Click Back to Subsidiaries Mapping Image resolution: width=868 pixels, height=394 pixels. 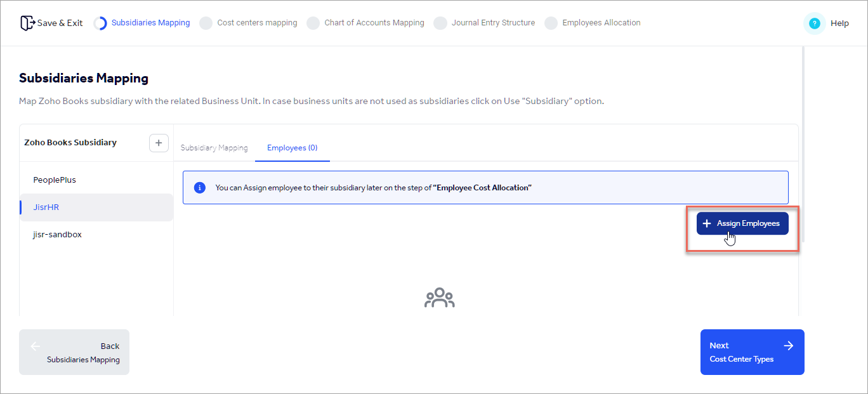tap(74, 351)
